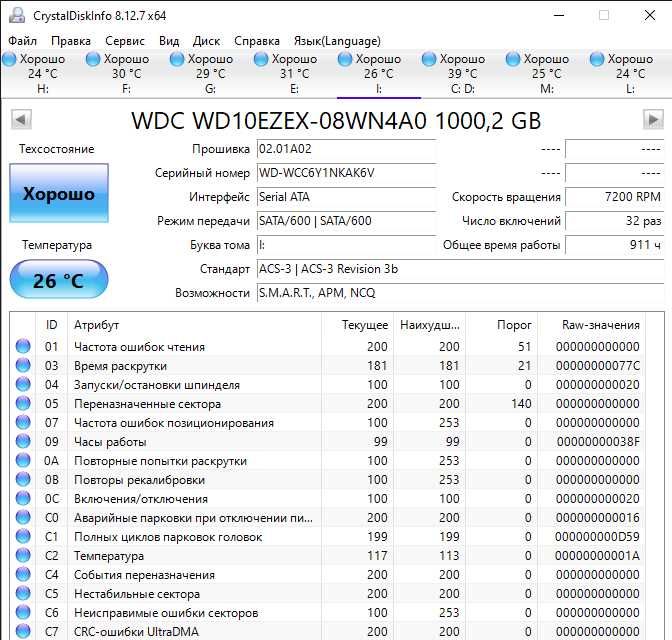Select Неисправимые ошибки секторов row text
Image resolution: width=672 pixels, height=640 pixels.
166,613
